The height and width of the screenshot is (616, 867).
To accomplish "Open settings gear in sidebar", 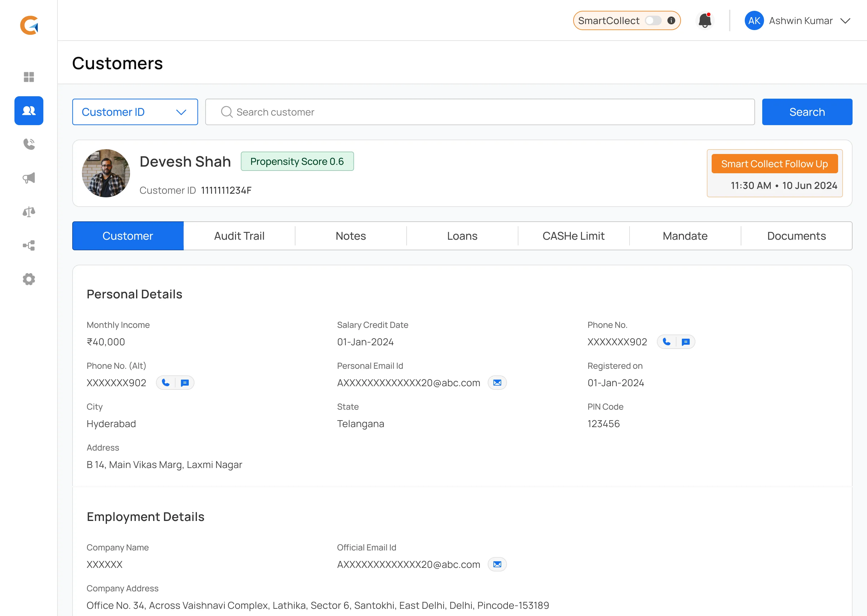I will pos(29,279).
